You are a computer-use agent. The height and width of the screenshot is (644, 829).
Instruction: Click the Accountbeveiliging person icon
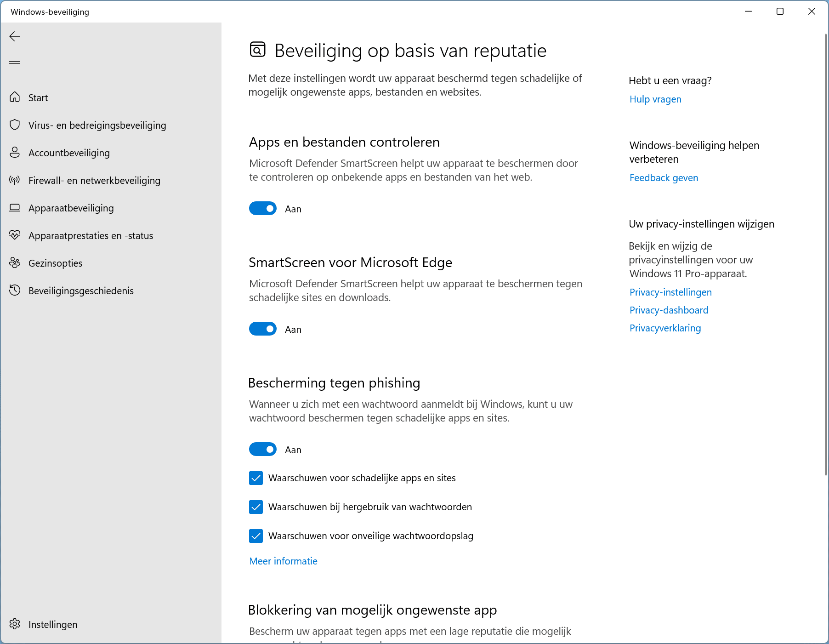15,152
